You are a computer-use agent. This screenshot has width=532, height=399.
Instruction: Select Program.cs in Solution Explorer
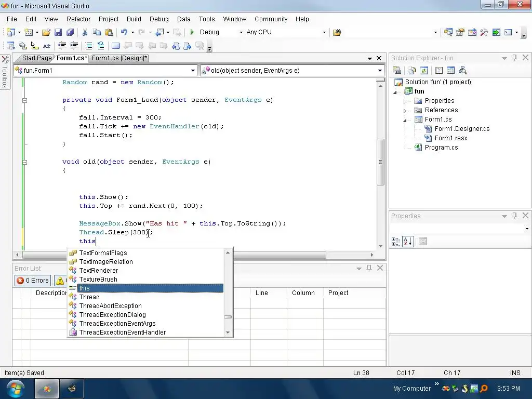pos(441,147)
